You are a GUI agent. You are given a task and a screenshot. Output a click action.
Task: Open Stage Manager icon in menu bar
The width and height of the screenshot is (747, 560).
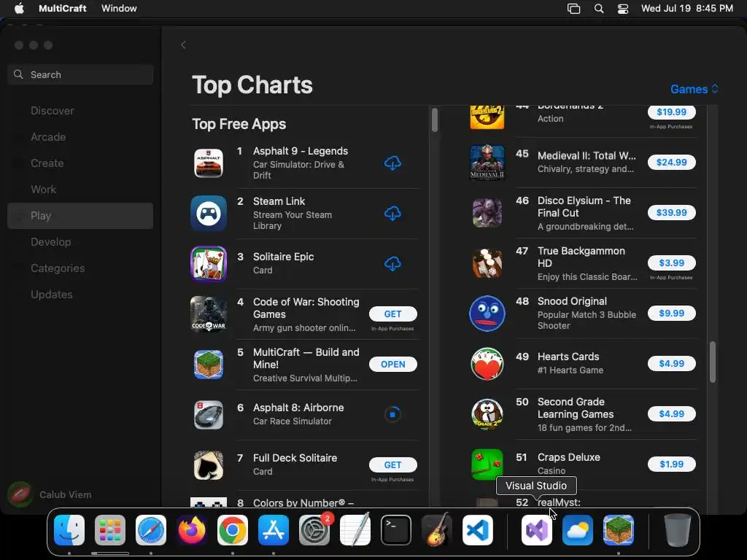pos(573,9)
